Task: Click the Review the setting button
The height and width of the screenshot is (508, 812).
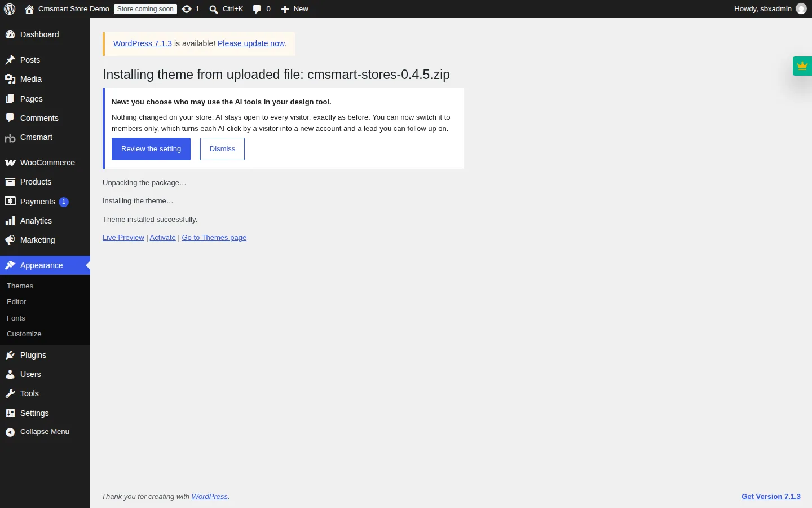Action: tap(151, 149)
